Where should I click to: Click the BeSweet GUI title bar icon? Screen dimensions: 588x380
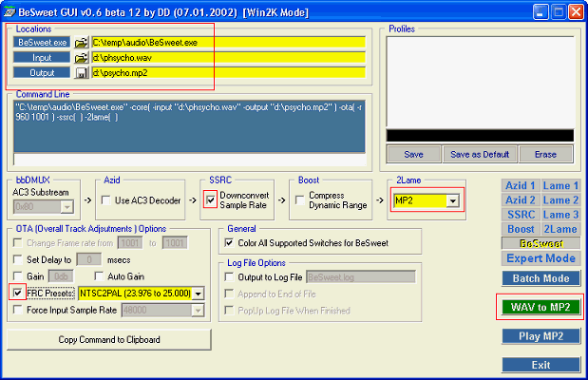click(x=9, y=12)
